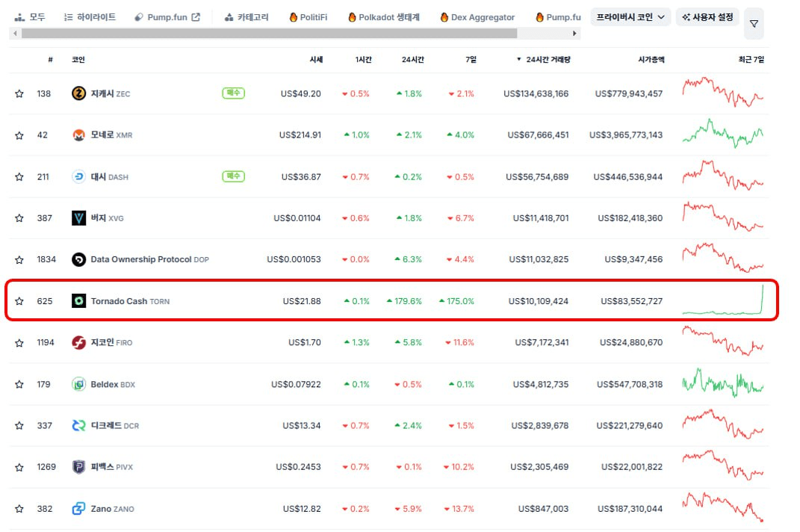Viewport: 800px width, 532px height.
Task: Open the Monero XMR 7-day sparkline chart
Action: pos(723,133)
